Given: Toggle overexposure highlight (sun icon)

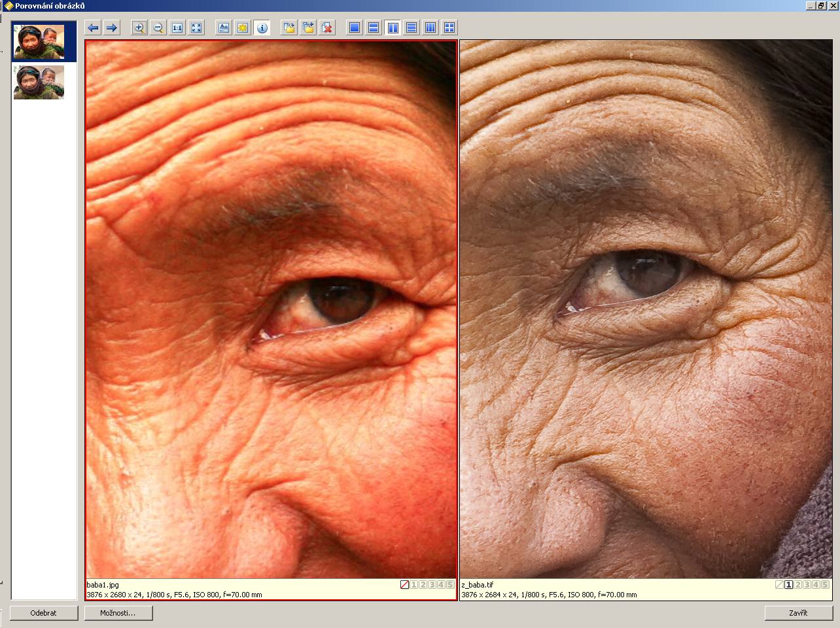Looking at the screenshot, I should pyautogui.click(x=243, y=27).
